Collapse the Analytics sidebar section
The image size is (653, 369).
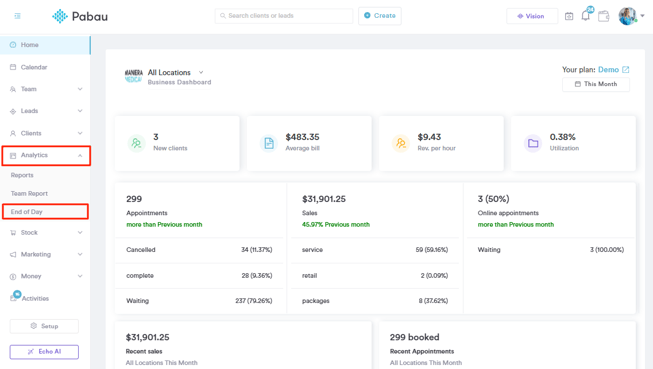46,155
